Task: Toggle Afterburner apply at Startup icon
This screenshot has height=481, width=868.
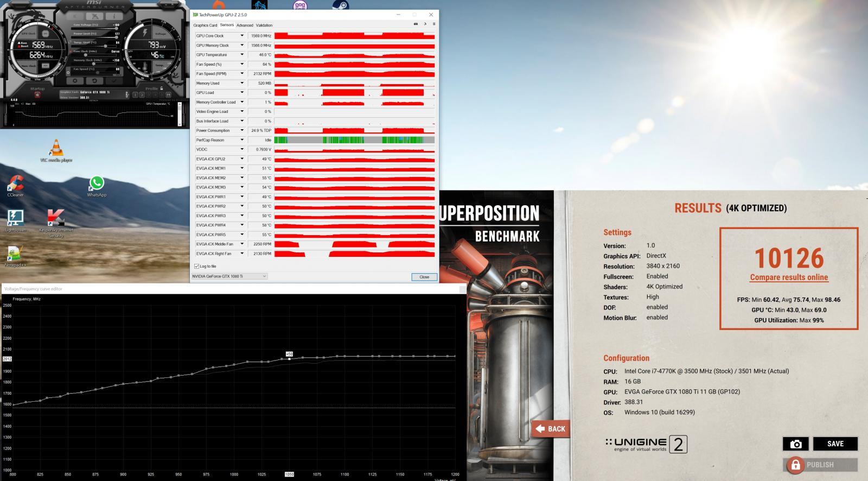Action: [37, 95]
